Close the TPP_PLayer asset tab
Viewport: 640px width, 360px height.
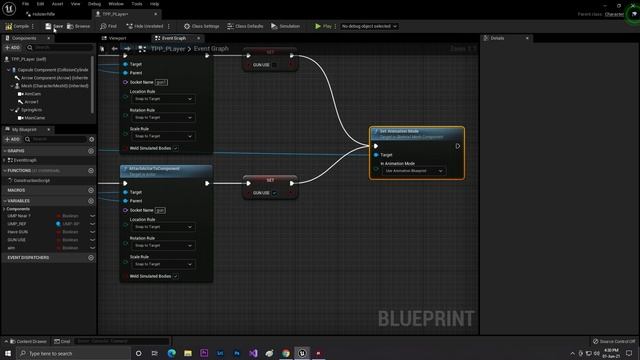coord(156,14)
